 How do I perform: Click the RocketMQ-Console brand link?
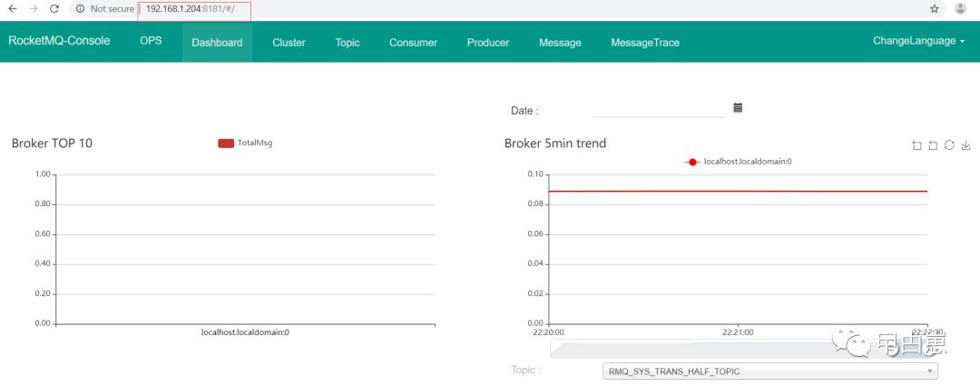(x=59, y=41)
